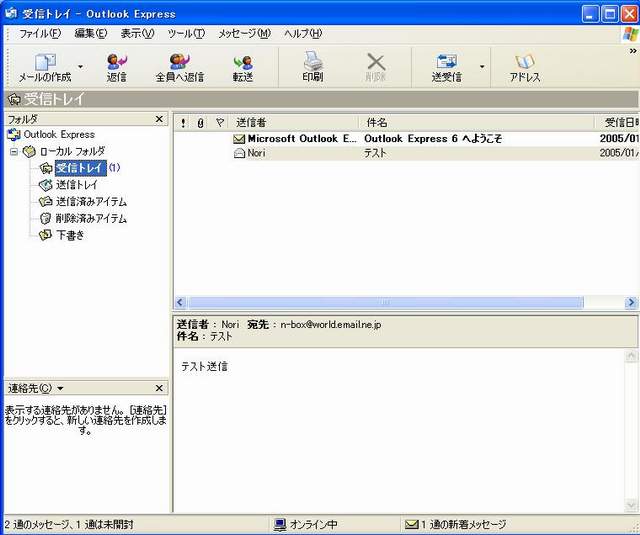This screenshot has width=640, height=535.
Task: Click title bar Outlook Express app icon
Action: (11, 13)
